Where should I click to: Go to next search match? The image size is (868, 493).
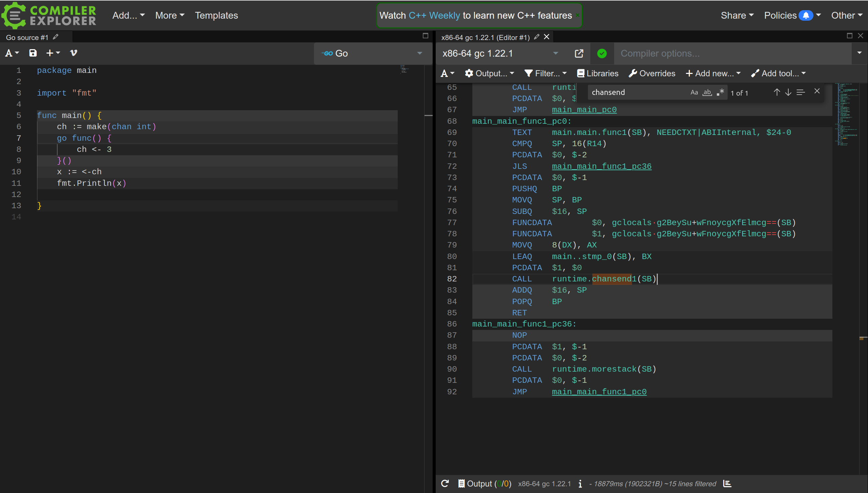coord(788,92)
